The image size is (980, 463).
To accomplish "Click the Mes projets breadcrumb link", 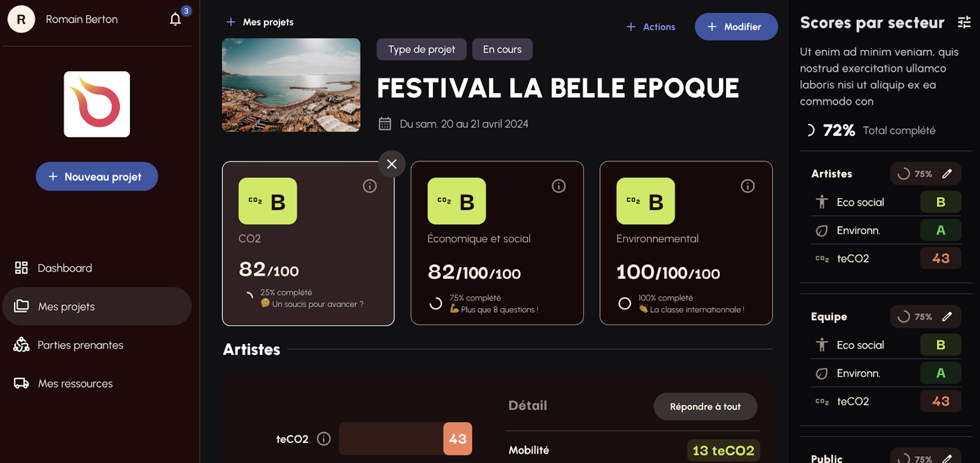I will (x=268, y=22).
